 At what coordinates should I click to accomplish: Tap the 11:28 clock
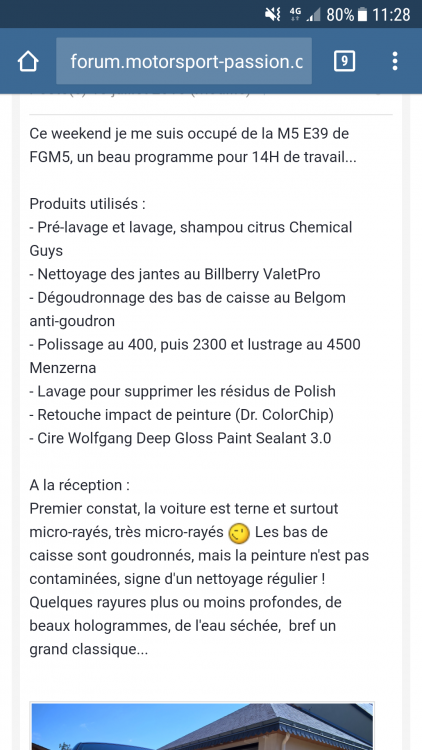pos(391,15)
